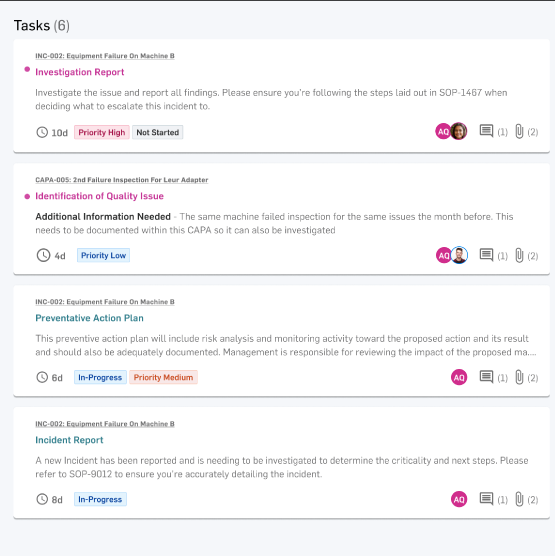Image resolution: width=555 pixels, height=556 pixels.
Task: Open the Investigation Report task title
Action: 80,72
